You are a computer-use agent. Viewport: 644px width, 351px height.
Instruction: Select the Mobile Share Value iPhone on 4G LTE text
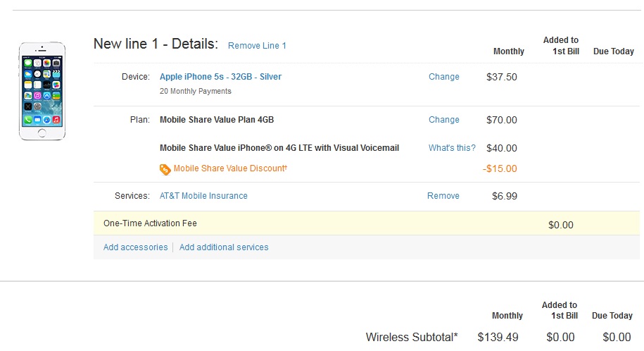(279, 148)
